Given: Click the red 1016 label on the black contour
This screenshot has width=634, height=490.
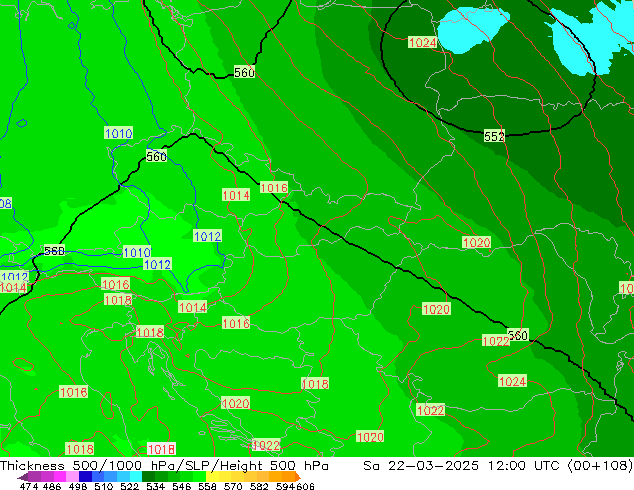Looking at the screenshot, I should point(274,188).
